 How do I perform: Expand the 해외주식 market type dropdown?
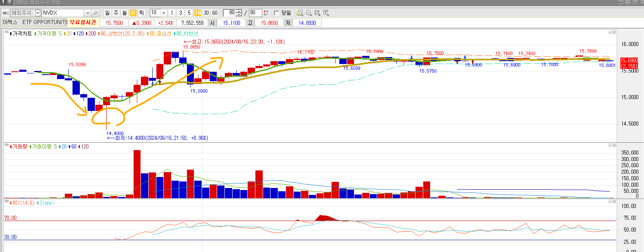[37, 13]
